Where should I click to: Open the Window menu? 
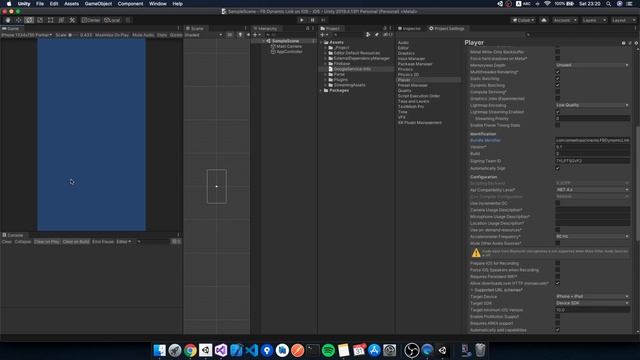tap(158, 4)
